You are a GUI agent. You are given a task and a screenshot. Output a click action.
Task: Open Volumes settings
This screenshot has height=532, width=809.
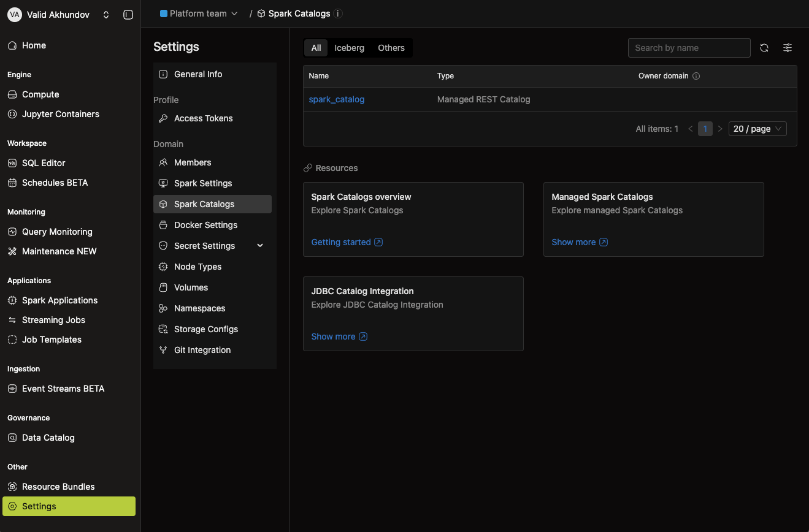click(x=212, y=287)
